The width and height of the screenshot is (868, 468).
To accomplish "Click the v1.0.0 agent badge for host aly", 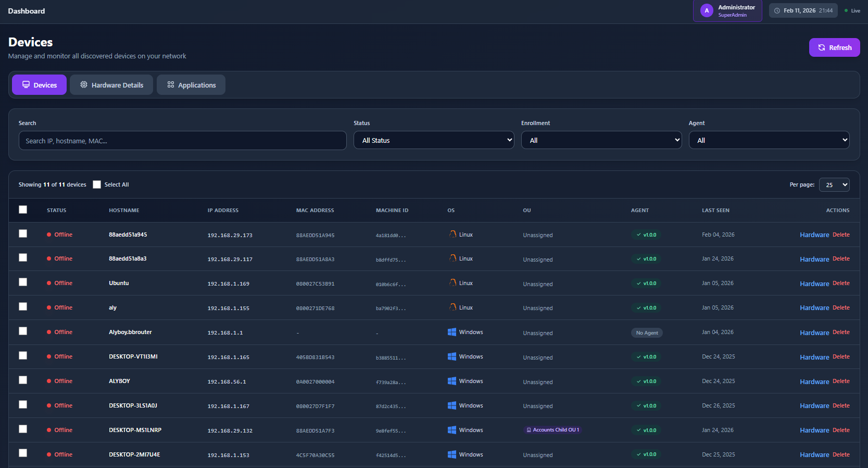I will coord(646,308).
